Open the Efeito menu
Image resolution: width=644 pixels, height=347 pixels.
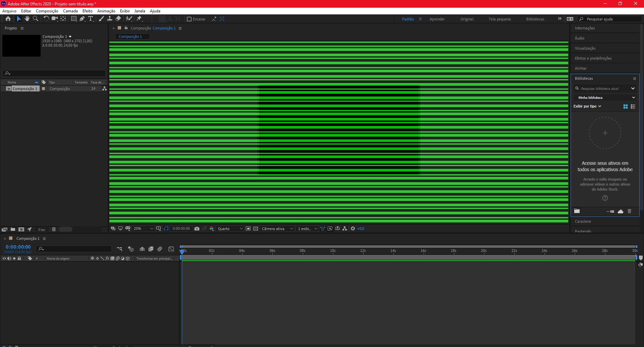coord(88,11)
